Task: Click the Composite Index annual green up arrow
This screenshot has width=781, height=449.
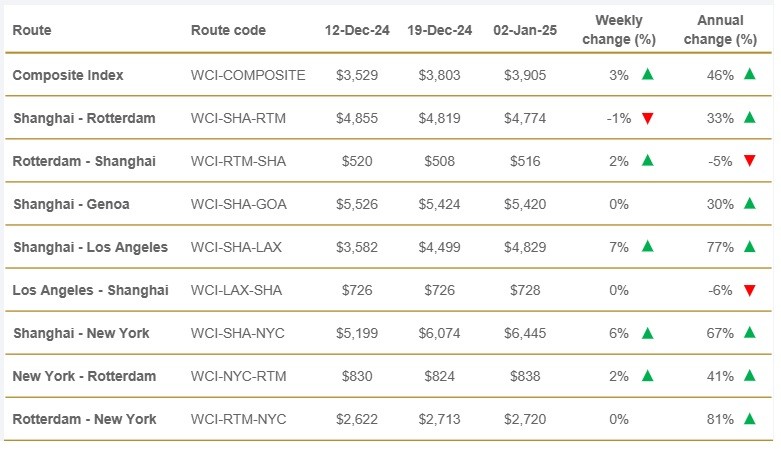Action: click(749, 74)
